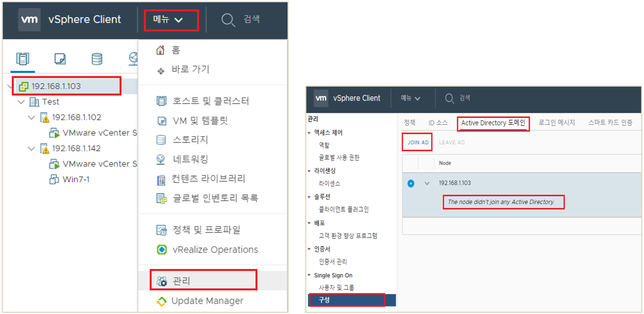
Task: Switch to the 정책 tab
Action: [x=410, y=123]
